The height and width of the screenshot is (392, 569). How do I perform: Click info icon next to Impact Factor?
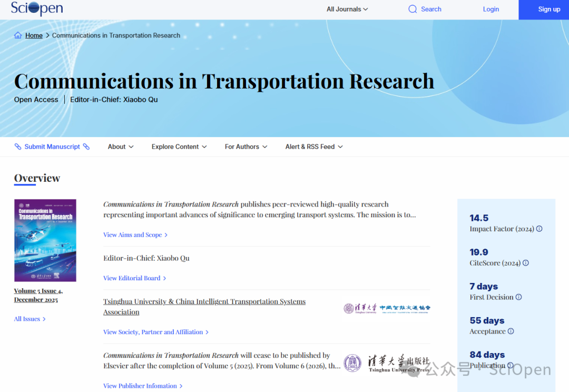(539, 229)
